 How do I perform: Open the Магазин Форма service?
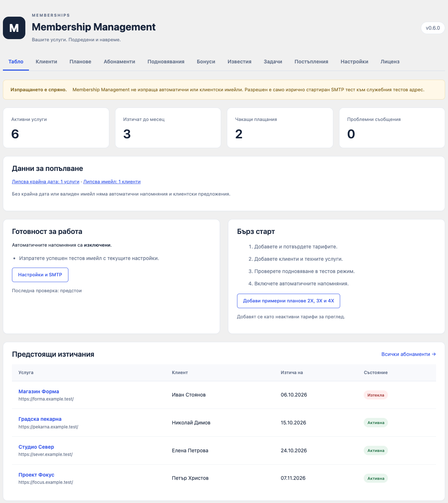(39, 391)
